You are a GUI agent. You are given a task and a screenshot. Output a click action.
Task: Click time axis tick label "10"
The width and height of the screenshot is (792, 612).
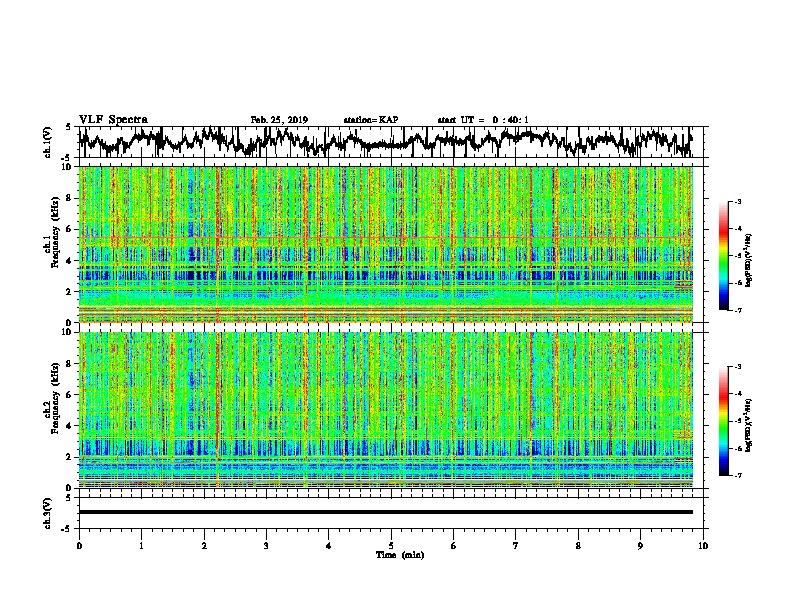[x=703, y=546]
